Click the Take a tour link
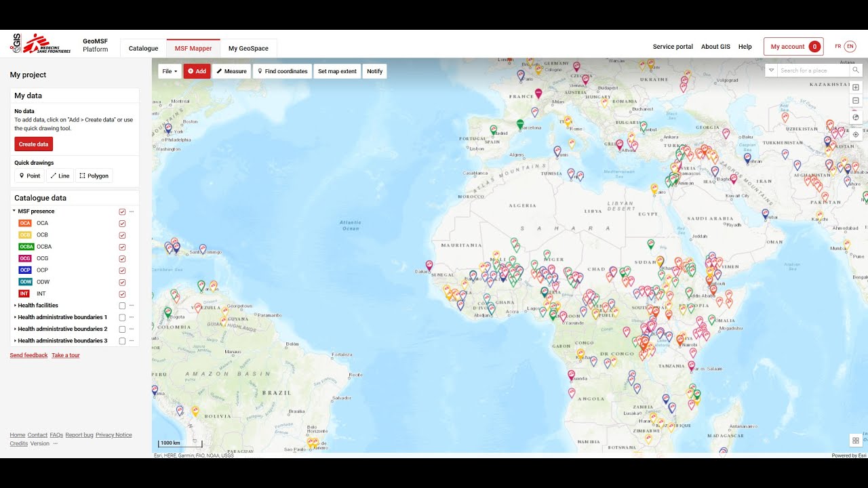The height and width of the screenshot is (488, 868). point(66,355)
